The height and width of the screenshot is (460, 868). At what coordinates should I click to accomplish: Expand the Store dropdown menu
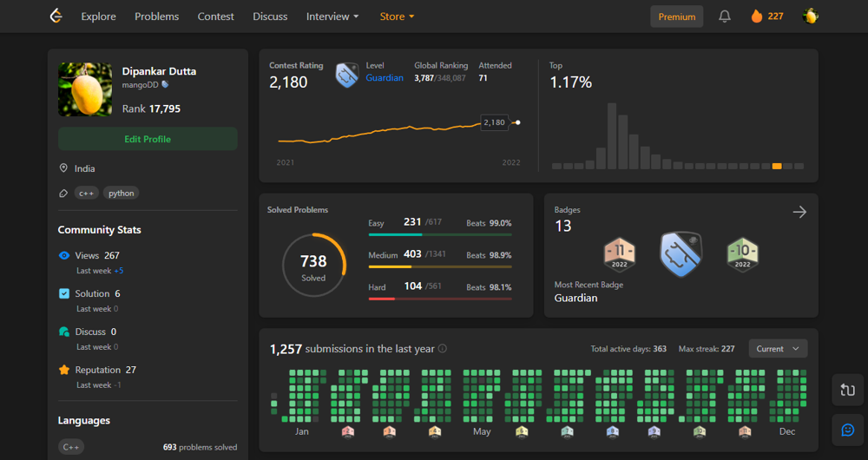tap(397, 16)
